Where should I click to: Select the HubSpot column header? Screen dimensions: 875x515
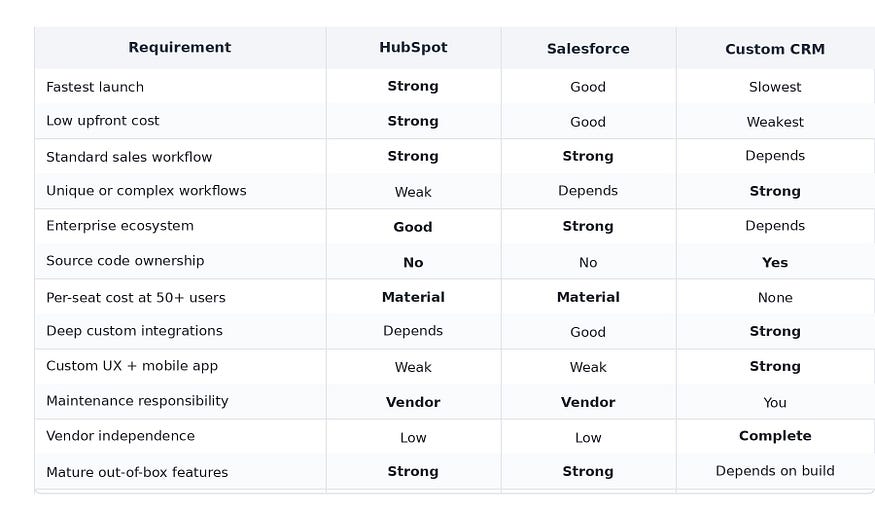coord(413,47)
